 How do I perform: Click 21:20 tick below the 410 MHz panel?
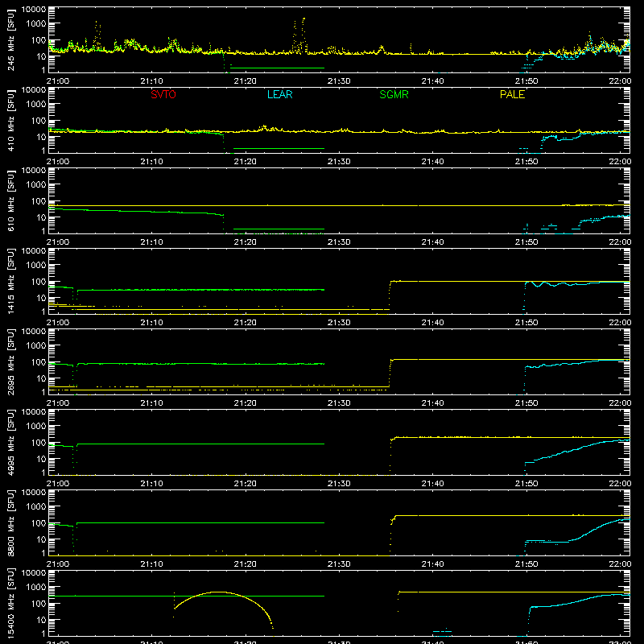click(246, 162)
